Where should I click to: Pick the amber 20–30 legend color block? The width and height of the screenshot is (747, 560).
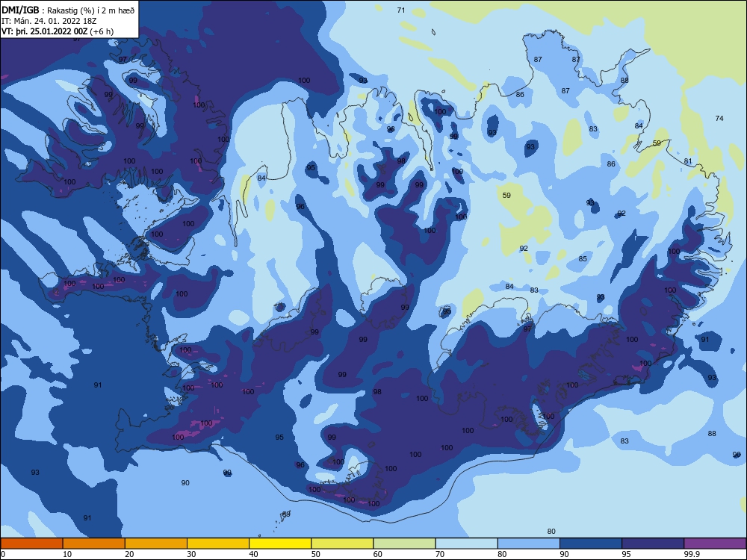coord(156,544)
